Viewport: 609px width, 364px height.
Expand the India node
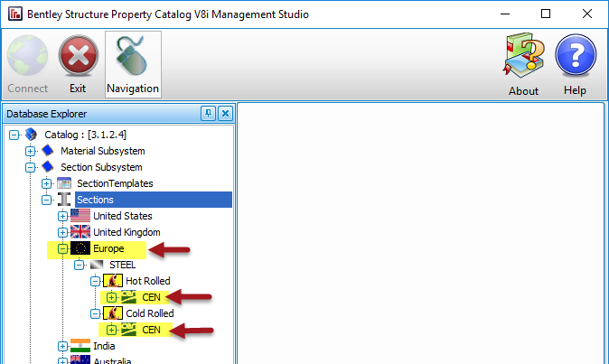(62, 346)
